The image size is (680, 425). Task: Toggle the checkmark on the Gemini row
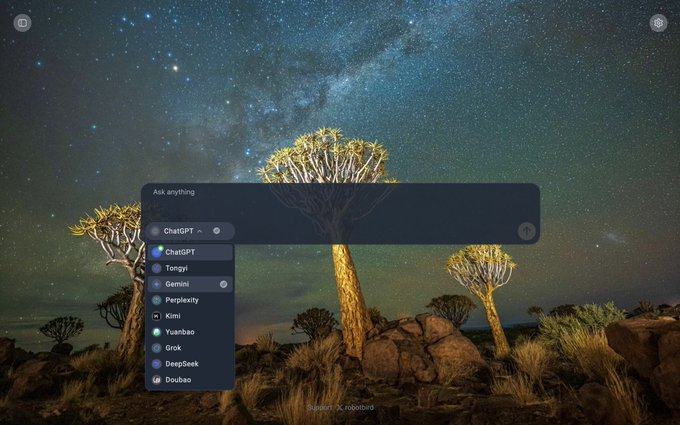click(x=223, y=284)
